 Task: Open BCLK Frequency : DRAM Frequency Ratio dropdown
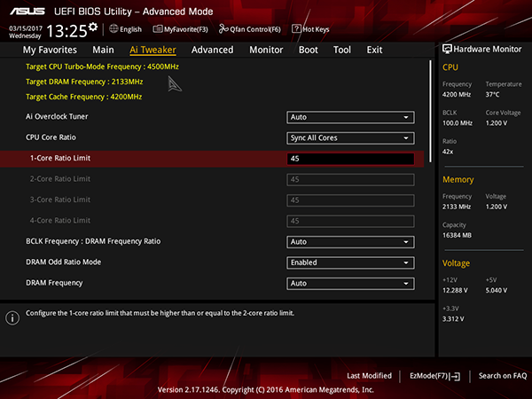350,242
